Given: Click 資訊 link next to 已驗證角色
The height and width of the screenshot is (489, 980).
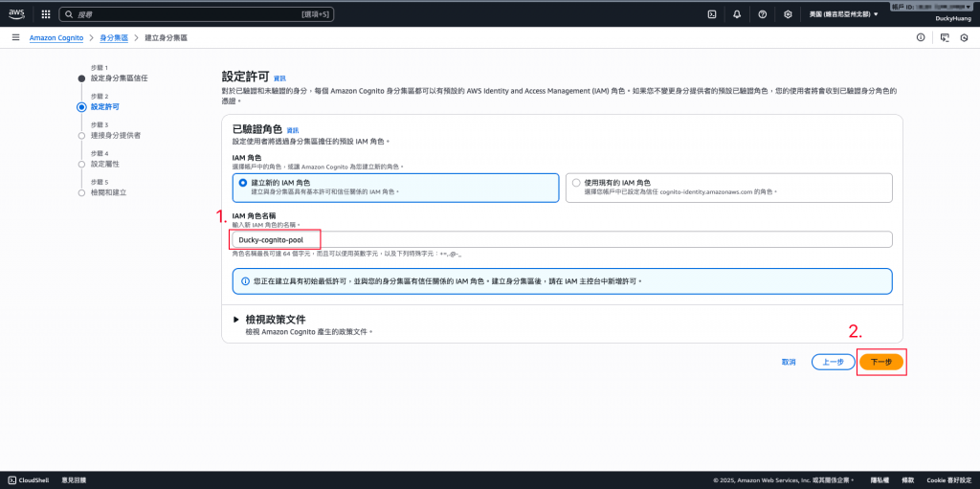Looking at the screenshot, I should click(x=293, y=131).
